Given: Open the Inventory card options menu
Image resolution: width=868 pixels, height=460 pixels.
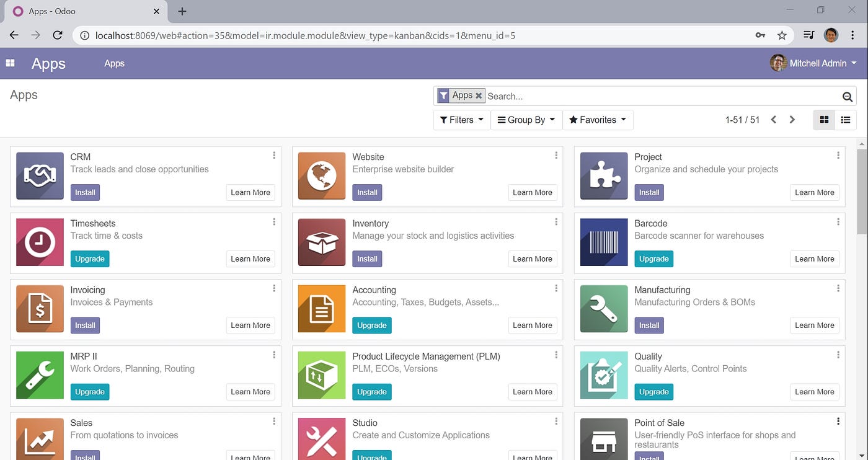Looking at the screenshot, I should coord(556,222).
